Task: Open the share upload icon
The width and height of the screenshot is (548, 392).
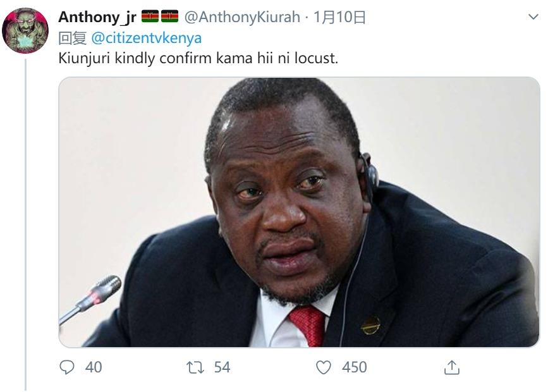Action: click(451, 367)
